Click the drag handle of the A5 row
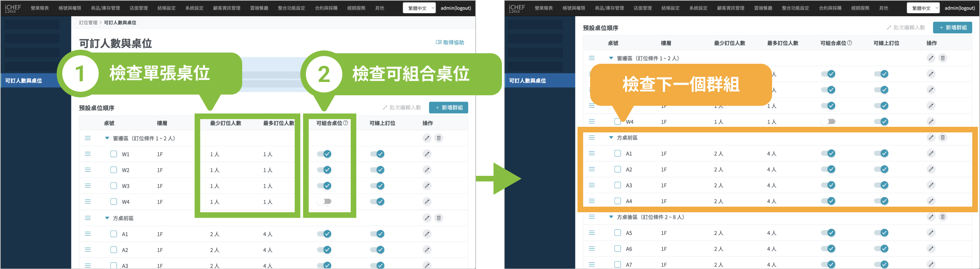Viewport: 980px width, 269px height. pos(591,233)
